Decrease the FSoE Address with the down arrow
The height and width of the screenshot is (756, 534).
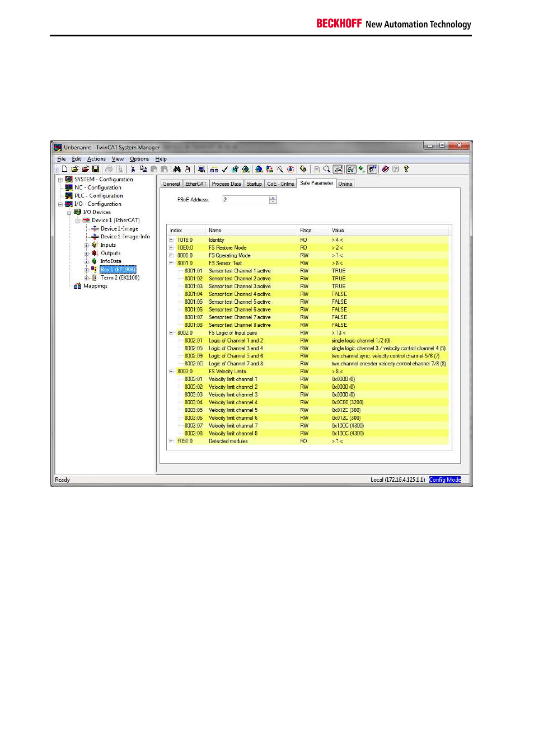click(x=273, y=202)
